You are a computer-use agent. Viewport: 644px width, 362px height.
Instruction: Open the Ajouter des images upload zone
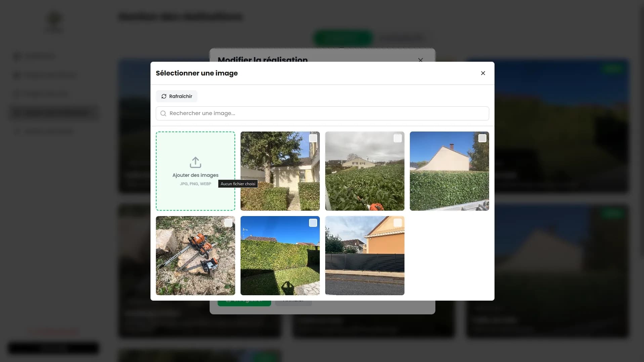click(196, 171)
